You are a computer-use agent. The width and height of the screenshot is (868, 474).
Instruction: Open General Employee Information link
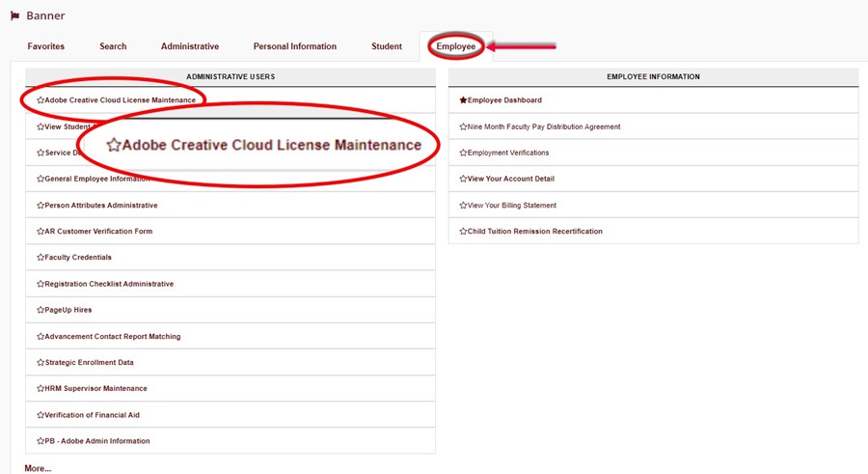97,179
